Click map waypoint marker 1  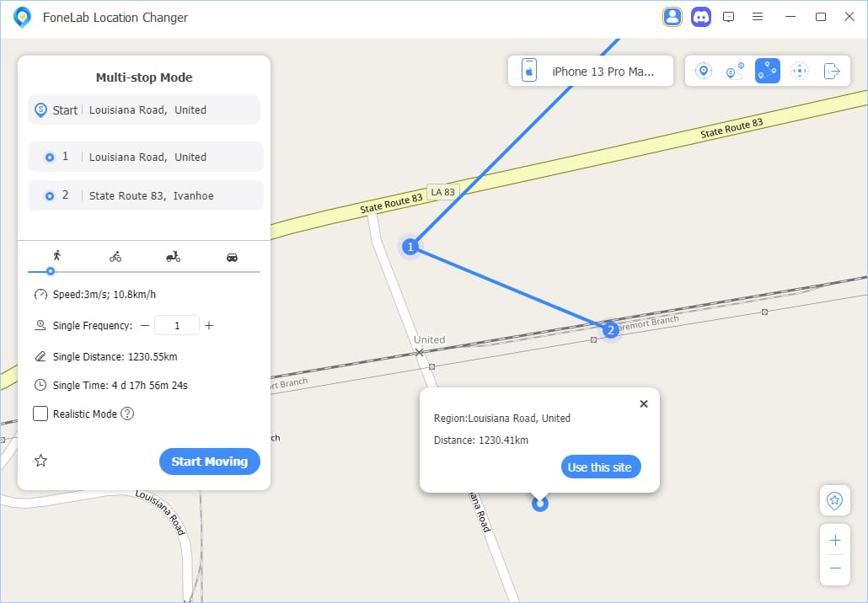(x=410, y=247)
